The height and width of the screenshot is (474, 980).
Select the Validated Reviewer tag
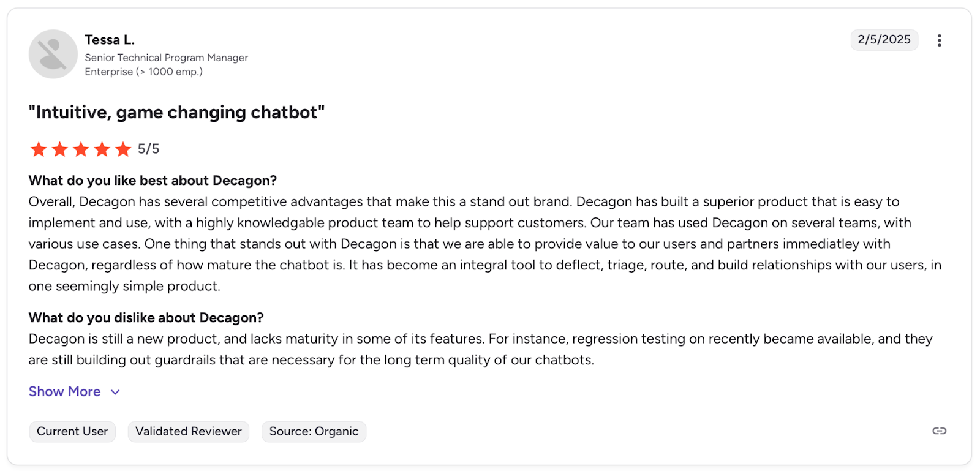point(188,432)
